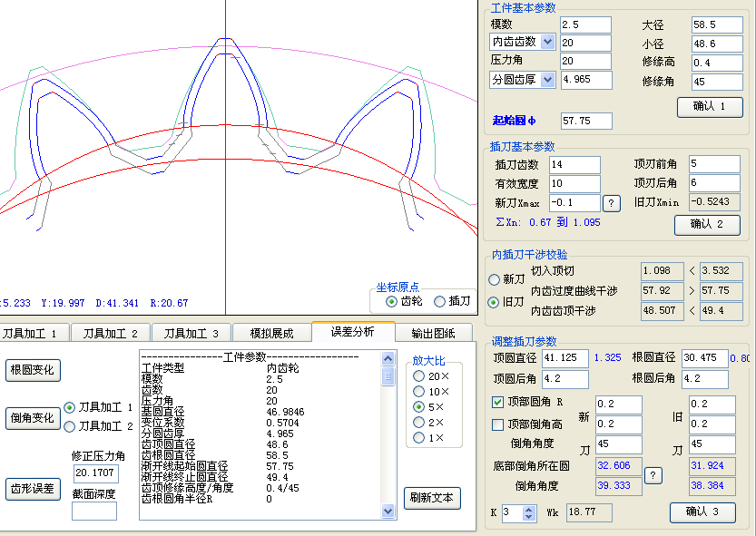Select the 齿轮 coordinate origin radio

pos(391,302)
